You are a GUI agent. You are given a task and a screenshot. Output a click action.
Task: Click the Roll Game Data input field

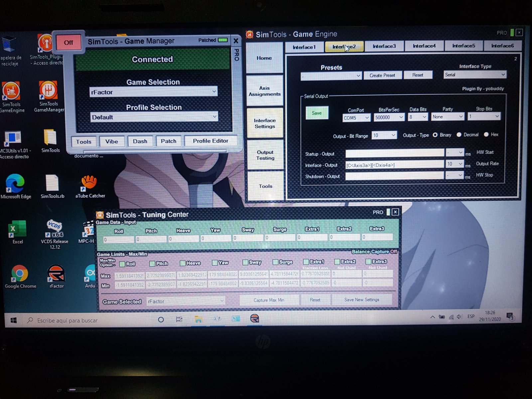click(x=119, y=239)
